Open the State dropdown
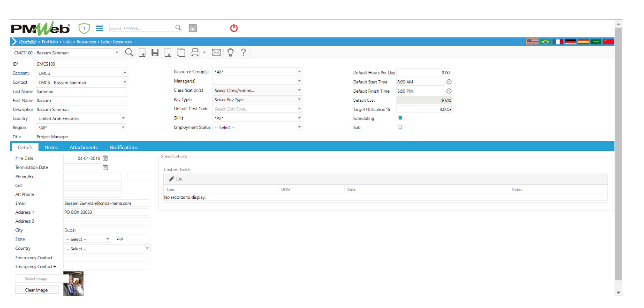This screenshot has height=308, width=644. click(107, 239)
